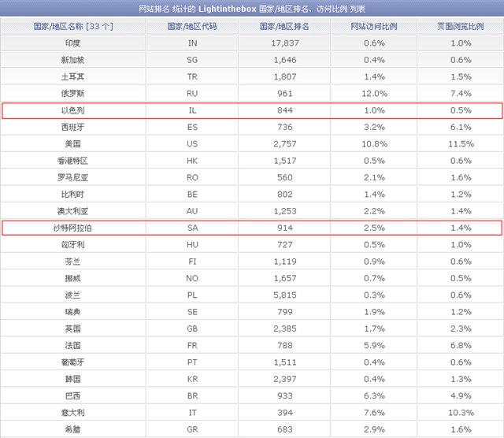Select the 澳大利亚 country cell
The image size is (504, 438).
pos(72,211)
